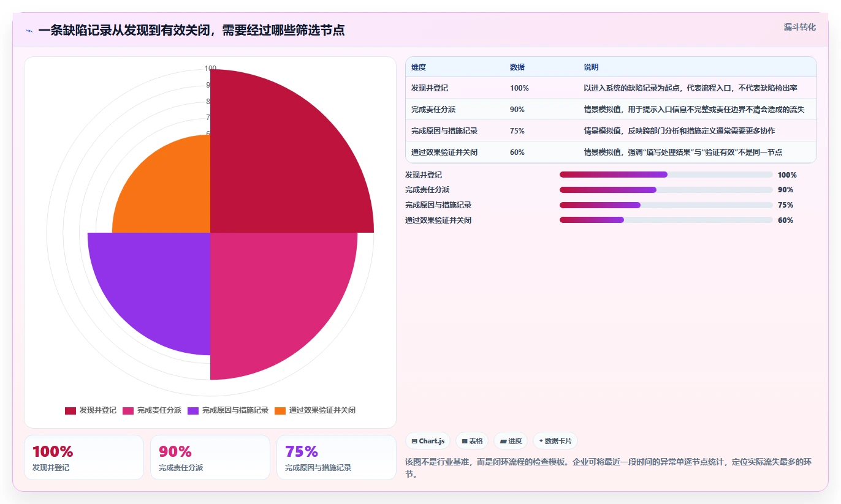This screenshot has height=504, width=841.
Task: Click the 表格 chip
Action: pos(472,441)
